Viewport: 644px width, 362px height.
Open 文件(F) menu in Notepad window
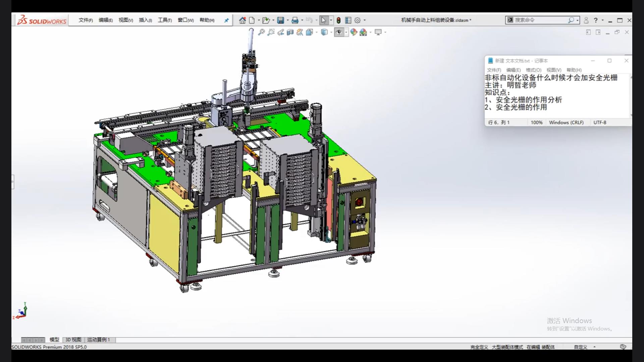pos(494,70)
